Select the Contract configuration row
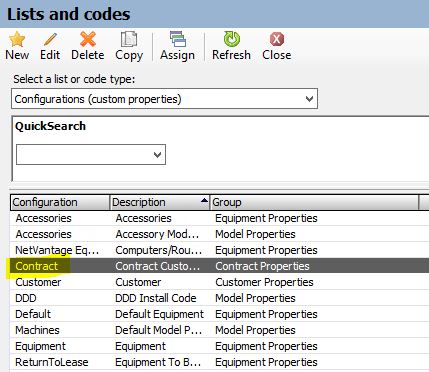Screen dimensions: 429x372 [x=219, y=266]
